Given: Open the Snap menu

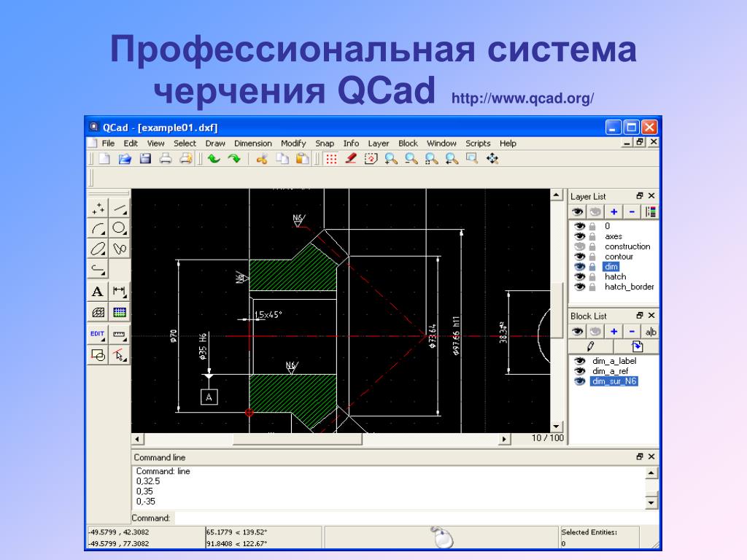Looking at the screenshot, I should point(325,144).
